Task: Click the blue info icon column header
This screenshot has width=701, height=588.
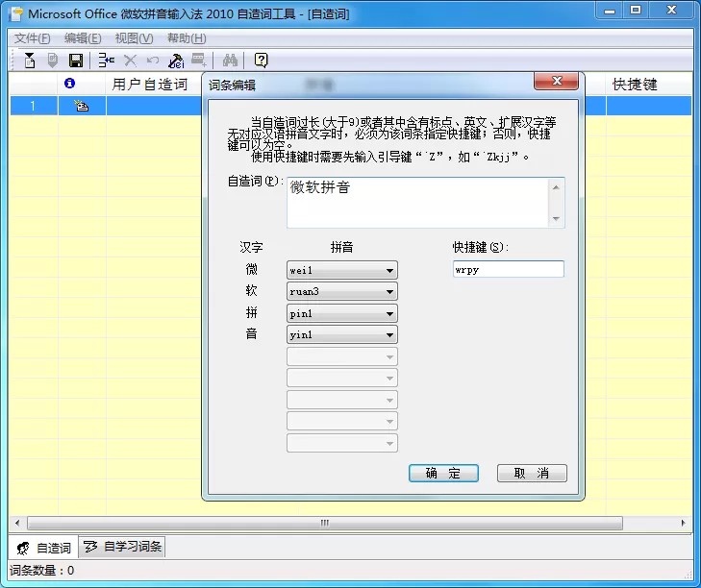Action: (x=69, y=83)
